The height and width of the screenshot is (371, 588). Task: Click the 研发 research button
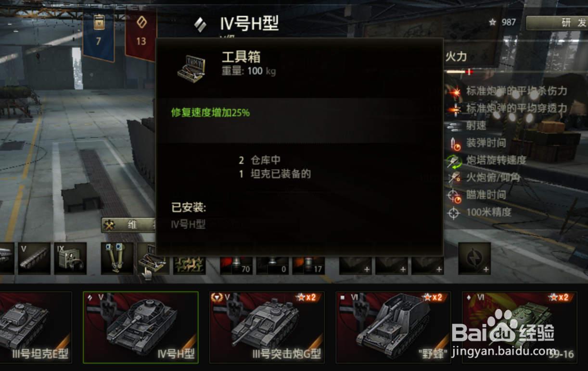557,23
